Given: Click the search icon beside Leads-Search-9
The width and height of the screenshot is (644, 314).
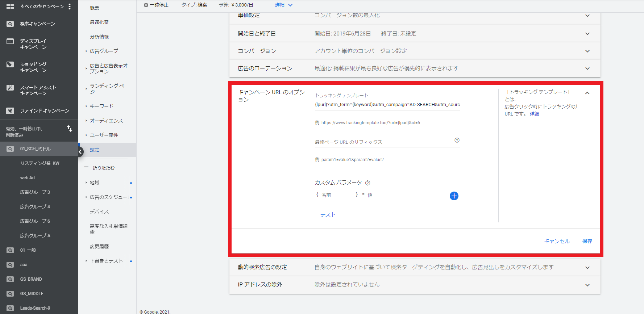Looking at the screenshot, I should click(x=10, y=308).
